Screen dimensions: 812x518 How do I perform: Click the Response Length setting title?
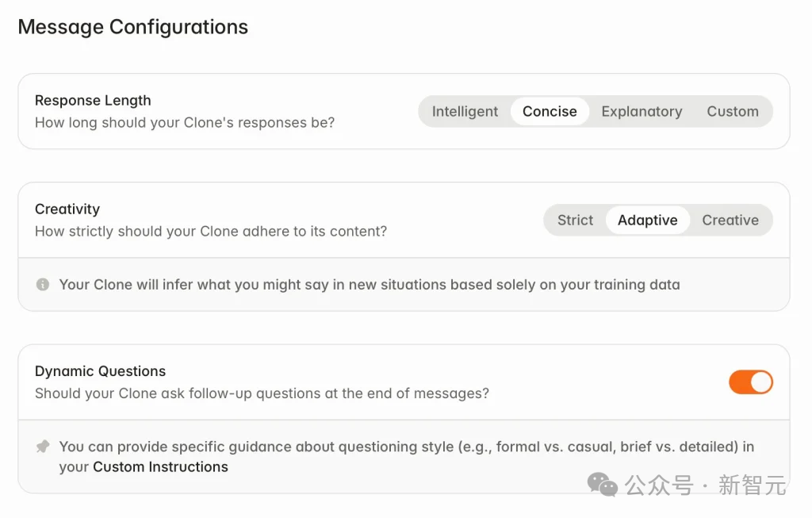(94, 101)
